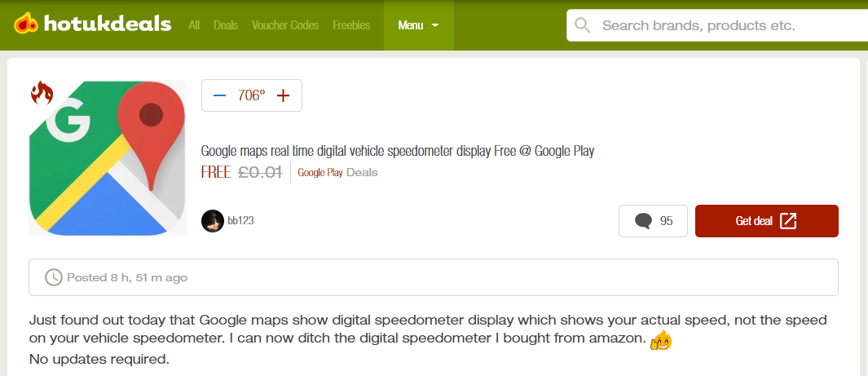Image resolution: width=868 pixels, height=376 pixels.
Task: Open the Google Play merchant link
Action: [320, 173]
